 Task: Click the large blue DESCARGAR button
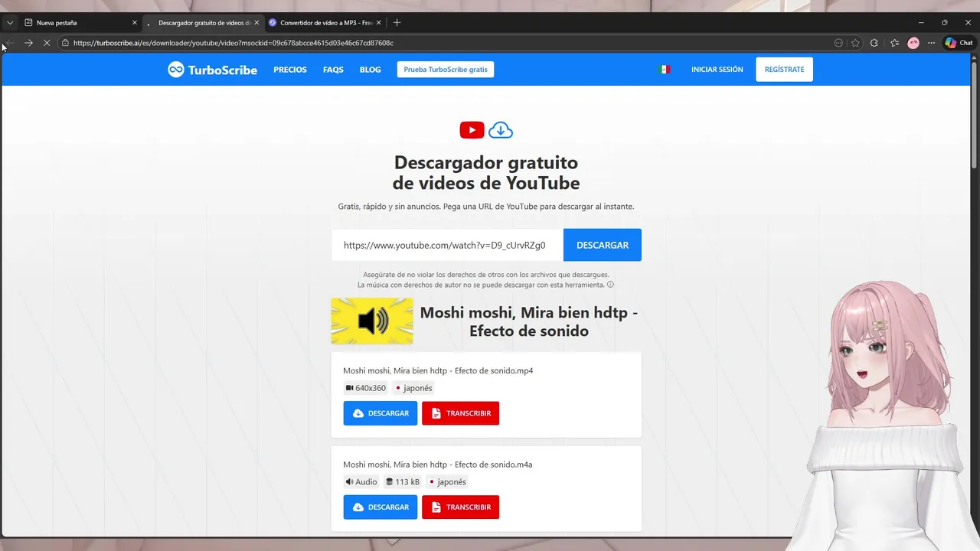tap(603, 245)
